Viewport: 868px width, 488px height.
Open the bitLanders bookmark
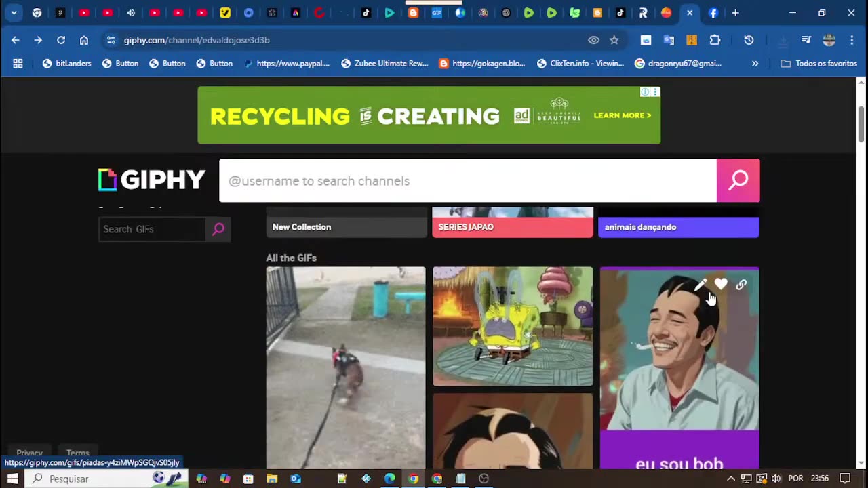click(x=66, y=63)
